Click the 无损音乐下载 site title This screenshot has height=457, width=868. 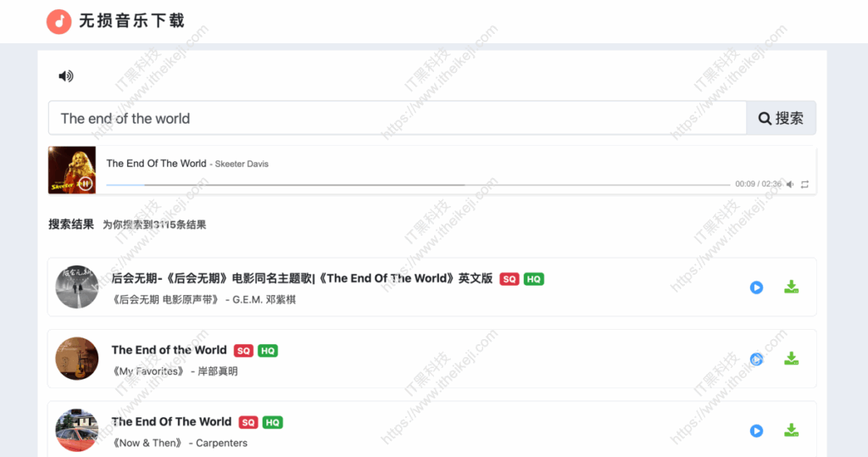pyautogui.click(x=131, y=21)
